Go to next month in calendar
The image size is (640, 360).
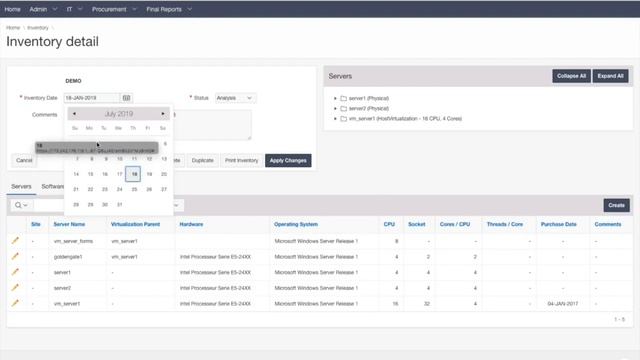click(x=163, y=113)
